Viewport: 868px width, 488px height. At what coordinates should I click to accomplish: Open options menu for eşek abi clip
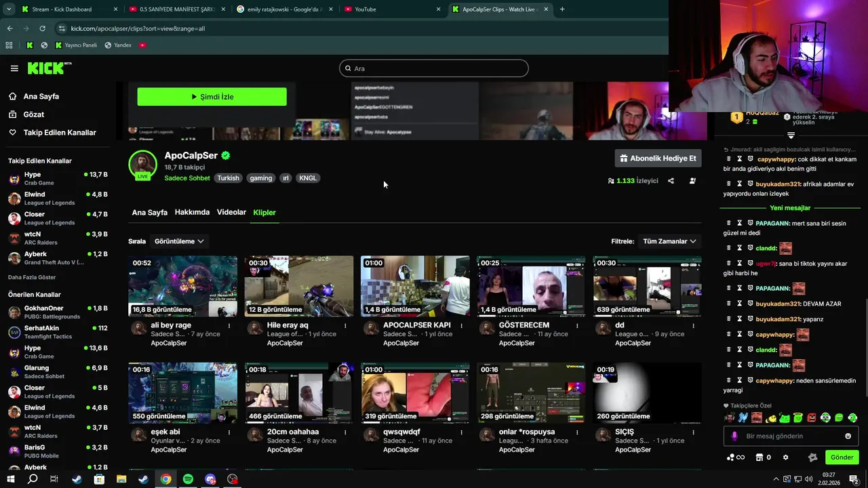click(229, 432)
